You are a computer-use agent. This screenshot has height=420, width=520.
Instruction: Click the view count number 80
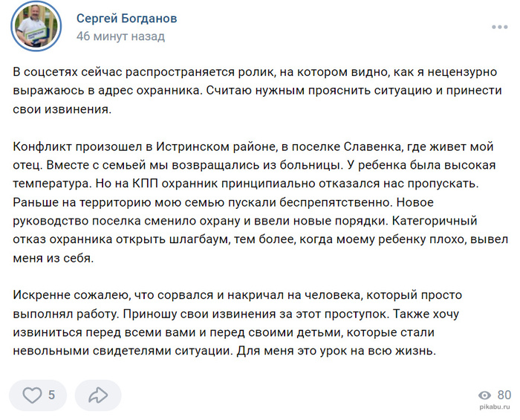504,395
